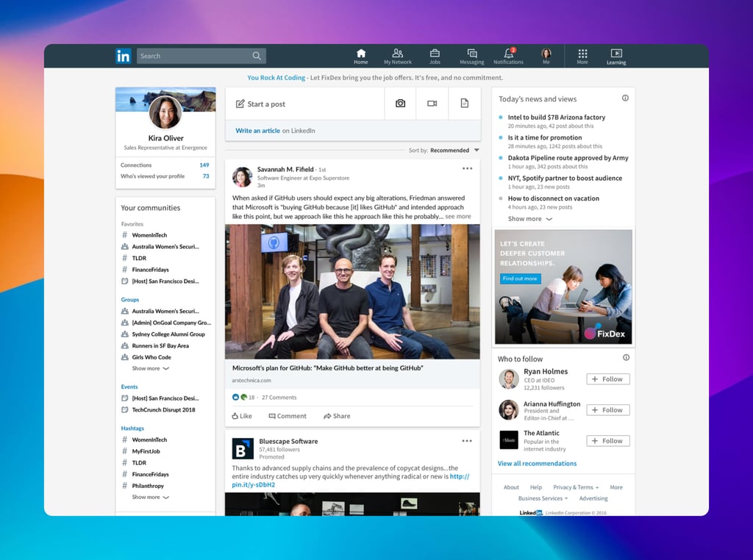Open the pin.it link in Bluescape post
This screenshot has height=560, width=753.
(351, 481)
